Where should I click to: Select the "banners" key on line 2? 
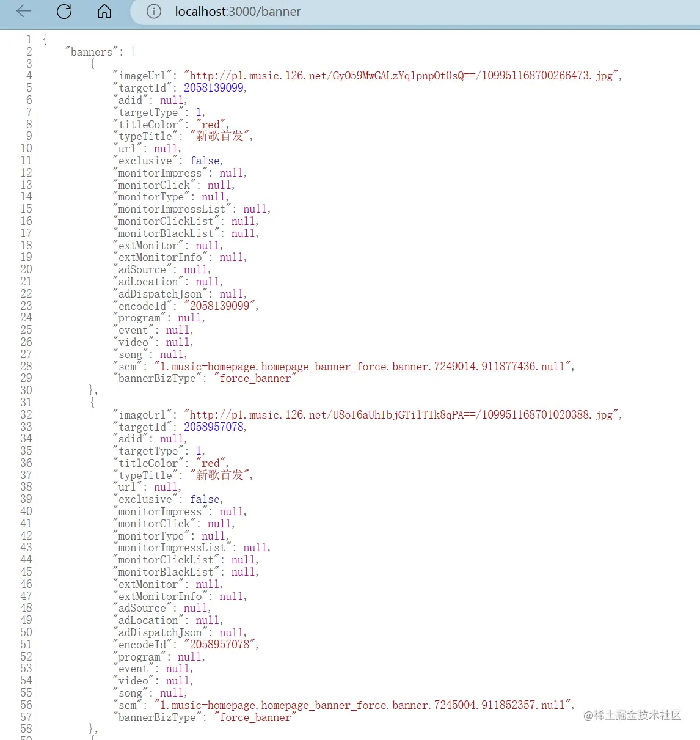click(92, 52)
